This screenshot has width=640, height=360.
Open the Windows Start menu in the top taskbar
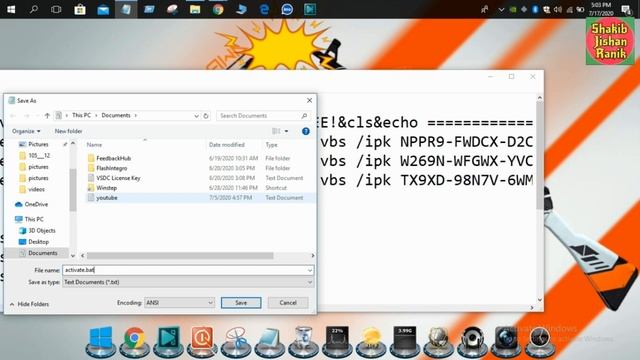pos(11,9)
